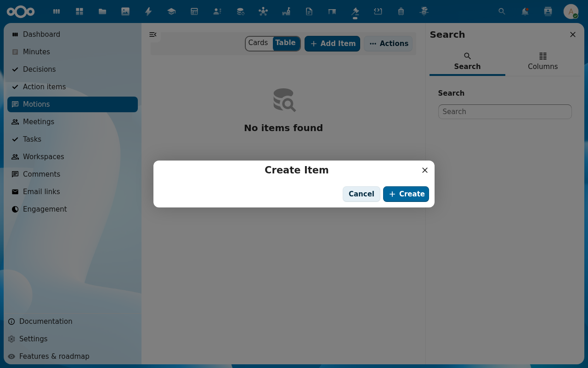Click the Search input field

505,112
